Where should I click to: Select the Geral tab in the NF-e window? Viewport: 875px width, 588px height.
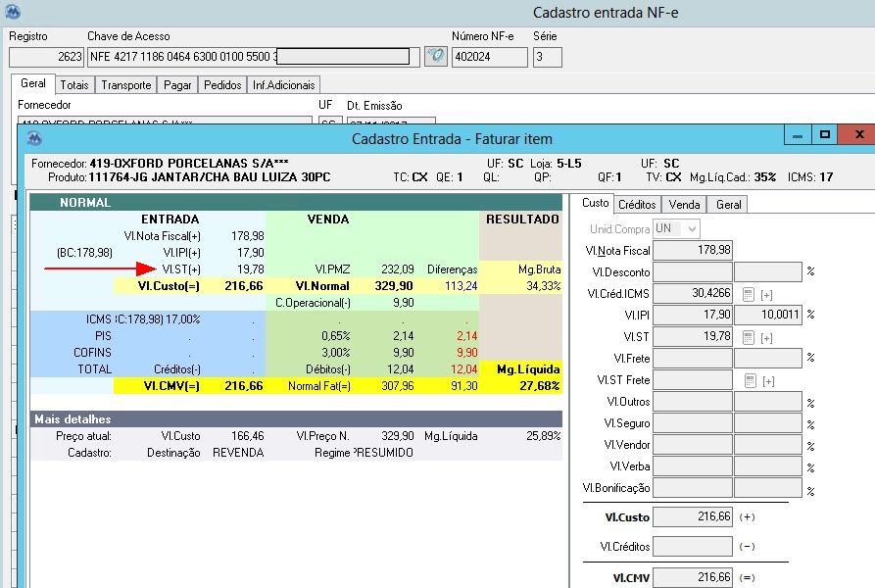[33, 83]
